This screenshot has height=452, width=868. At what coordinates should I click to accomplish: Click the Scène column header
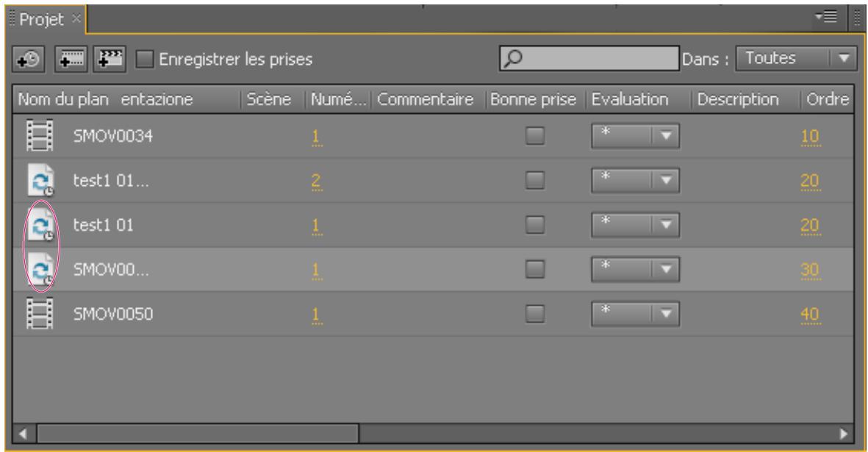pyautogui.click(x=269, y=99)
